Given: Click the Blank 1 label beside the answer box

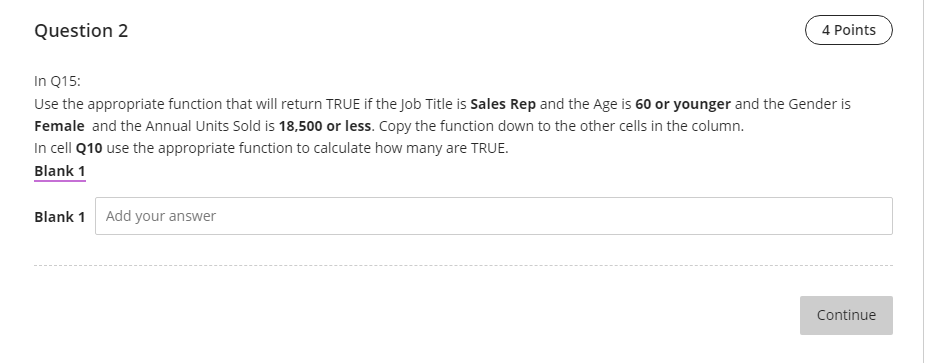Looking at the screenshot, I should pos(60,217).
